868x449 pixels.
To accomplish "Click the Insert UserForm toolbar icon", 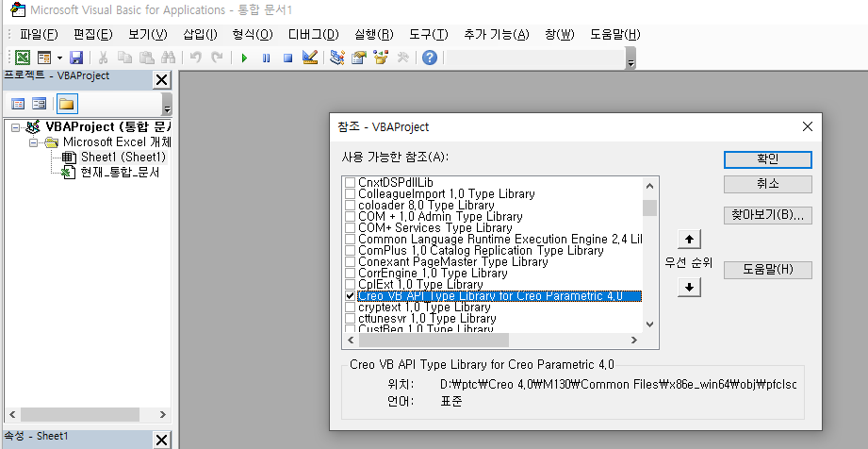I will tap(44, 58).
